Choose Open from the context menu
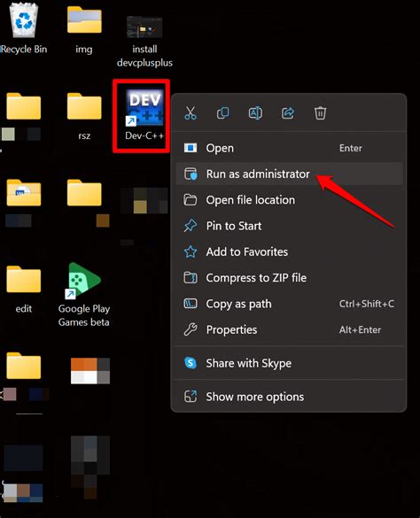Image resolution: width=420 pixels, height=518 pixels. (288, 148)
